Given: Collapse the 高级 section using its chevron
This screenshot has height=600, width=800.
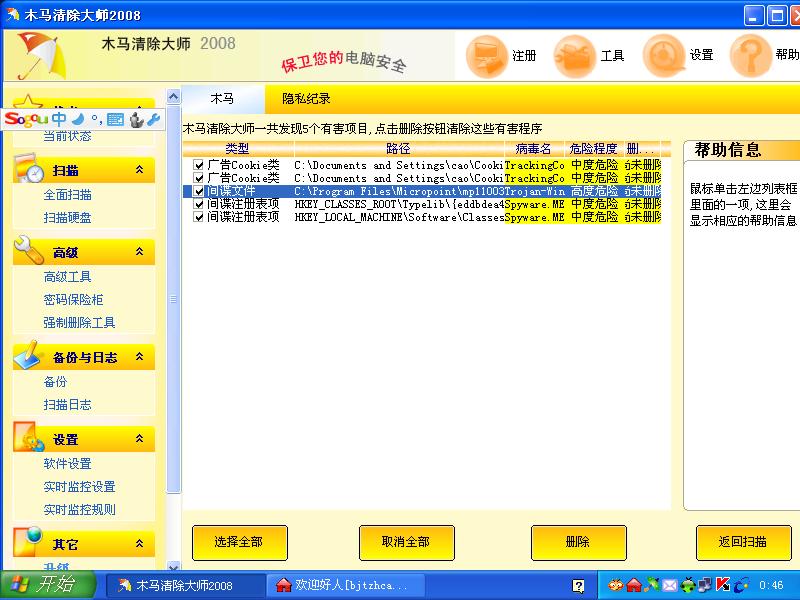Looking at the screenshot, I should (139, 252).
